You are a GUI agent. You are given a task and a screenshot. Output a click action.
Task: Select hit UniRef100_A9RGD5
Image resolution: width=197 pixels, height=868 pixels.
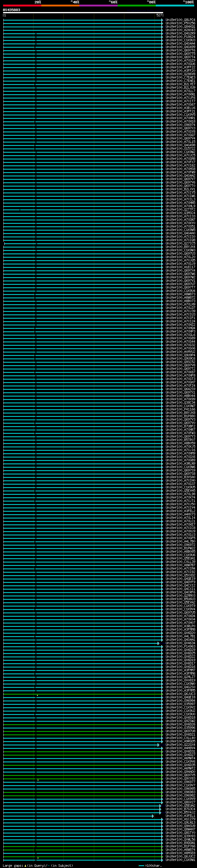(x=180, y=741)
